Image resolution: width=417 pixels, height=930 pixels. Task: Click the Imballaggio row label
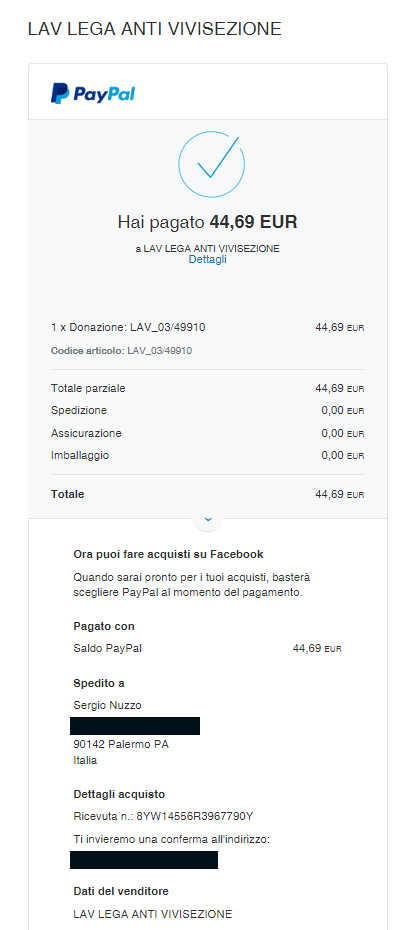(80, 456)
